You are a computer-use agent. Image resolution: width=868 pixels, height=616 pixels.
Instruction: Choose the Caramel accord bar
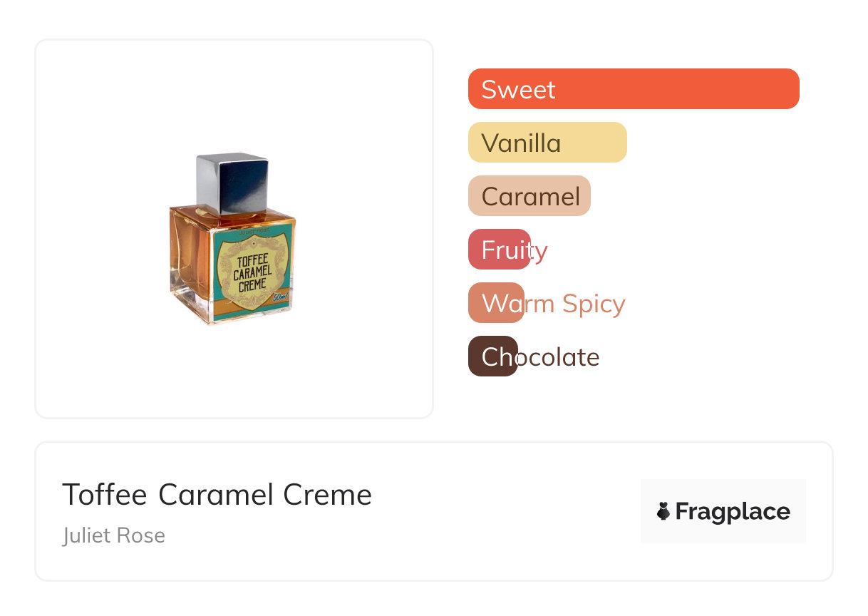coord(529,196)
